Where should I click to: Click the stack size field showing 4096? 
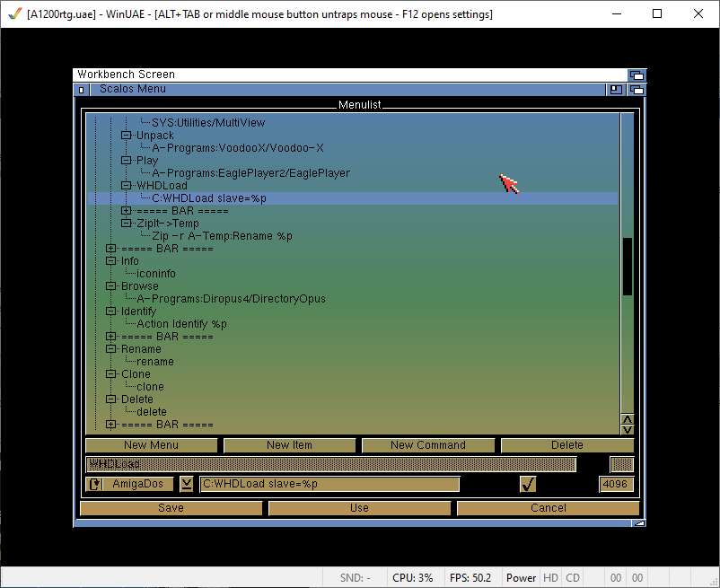[x=616, y=484]
